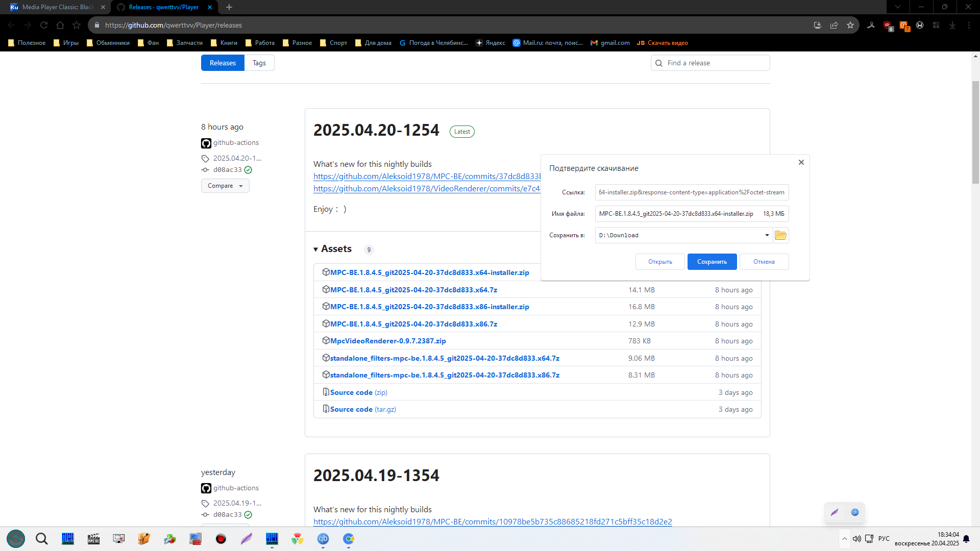Open the Игры bookmarks folder

pos(66,43)
